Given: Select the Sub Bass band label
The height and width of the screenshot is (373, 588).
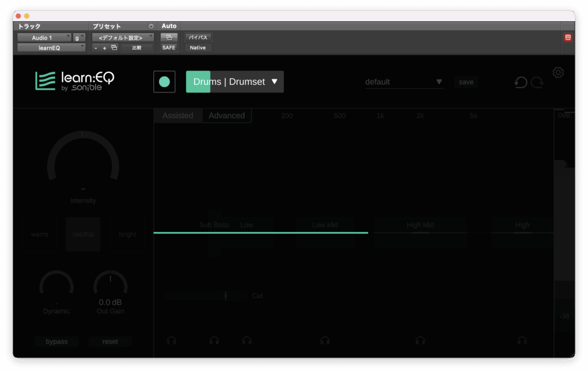Looking at the screenshot, I should point(214,225).
